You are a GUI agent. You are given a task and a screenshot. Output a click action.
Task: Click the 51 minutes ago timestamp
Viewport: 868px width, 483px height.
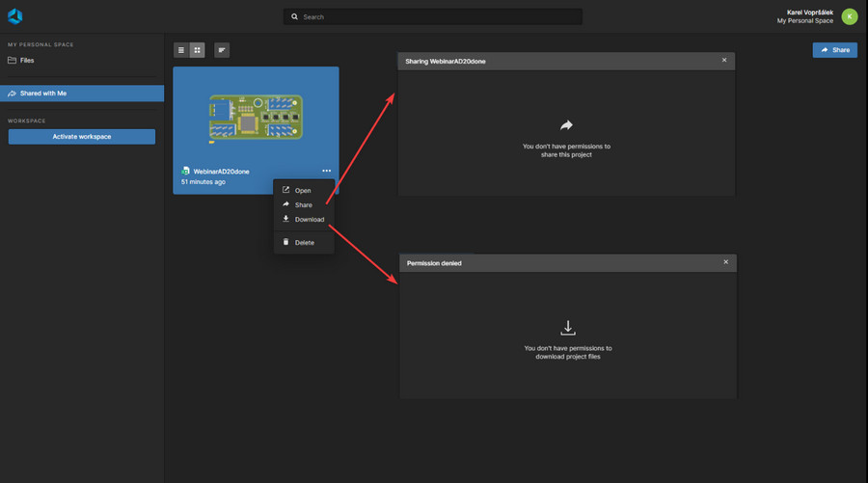click(203, 182)
